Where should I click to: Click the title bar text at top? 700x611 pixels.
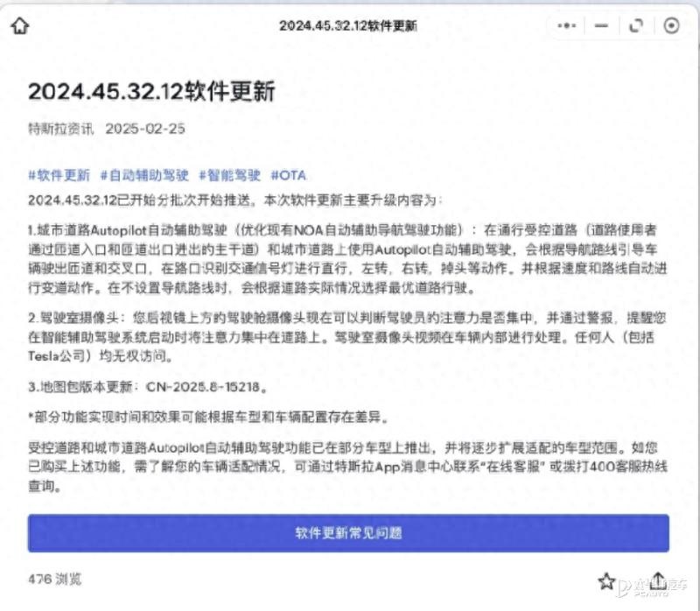347,25
